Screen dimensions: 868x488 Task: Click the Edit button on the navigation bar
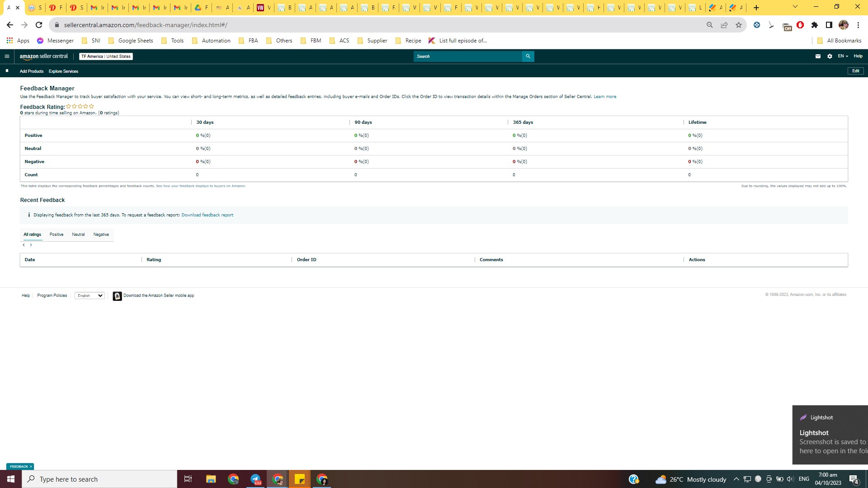[x=856, y=71]
